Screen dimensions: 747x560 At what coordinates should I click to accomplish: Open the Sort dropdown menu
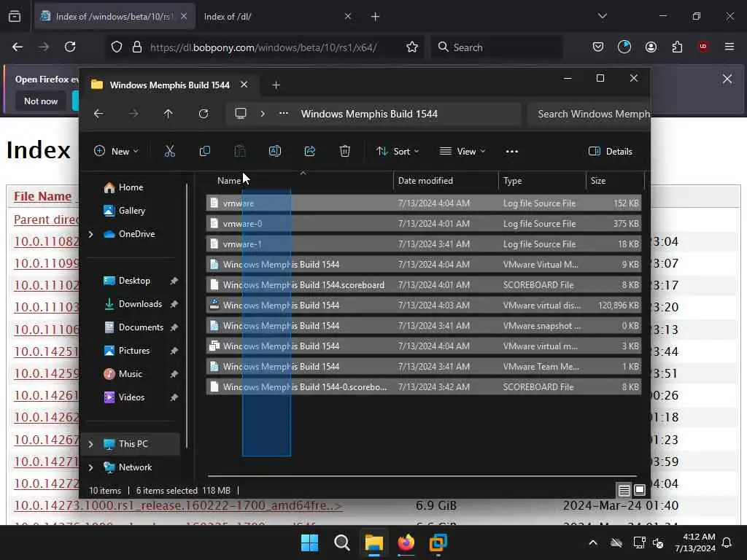398,152
